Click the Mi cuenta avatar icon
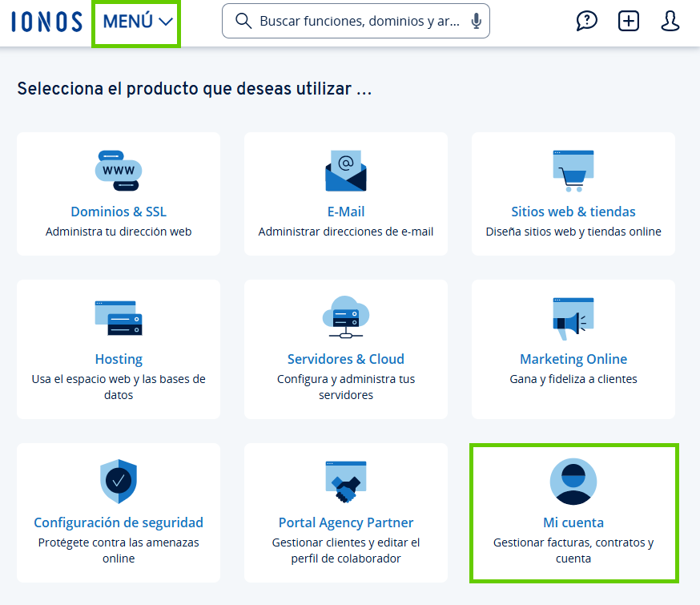The image size is (700, 605). (x=573, y=482)
